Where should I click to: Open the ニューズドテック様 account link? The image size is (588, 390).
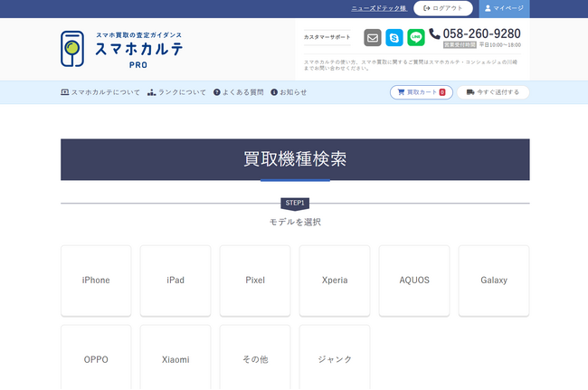pos(379,8)
